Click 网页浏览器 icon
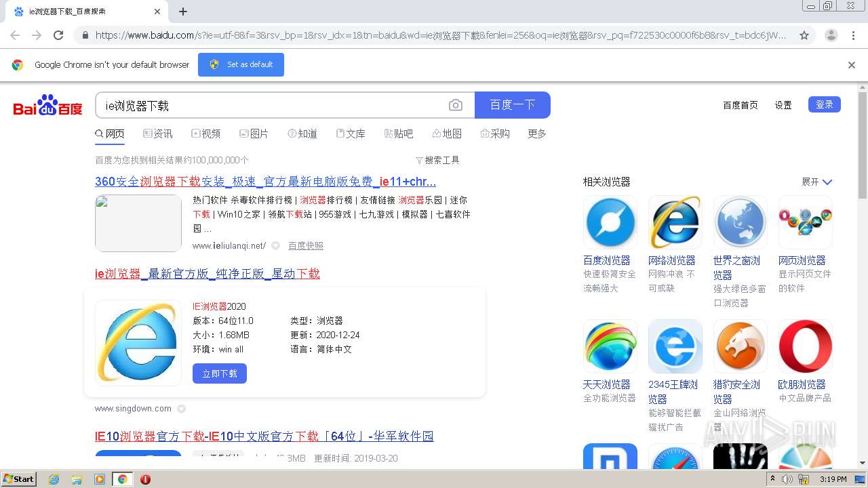This screenshot has width=868, height=488. (x=806, y=223)
